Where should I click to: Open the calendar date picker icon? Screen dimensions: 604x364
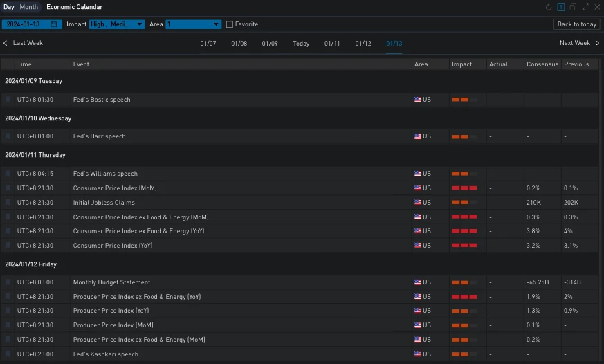tap(54, 24)
